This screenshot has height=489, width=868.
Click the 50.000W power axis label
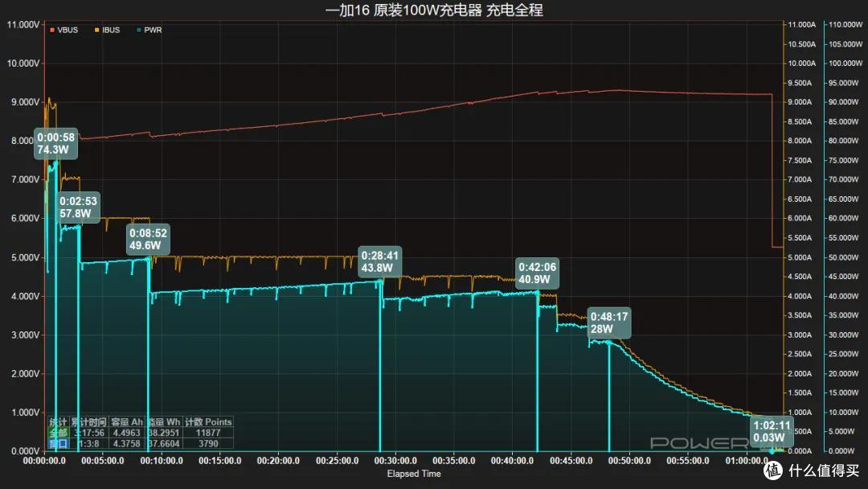845,257
